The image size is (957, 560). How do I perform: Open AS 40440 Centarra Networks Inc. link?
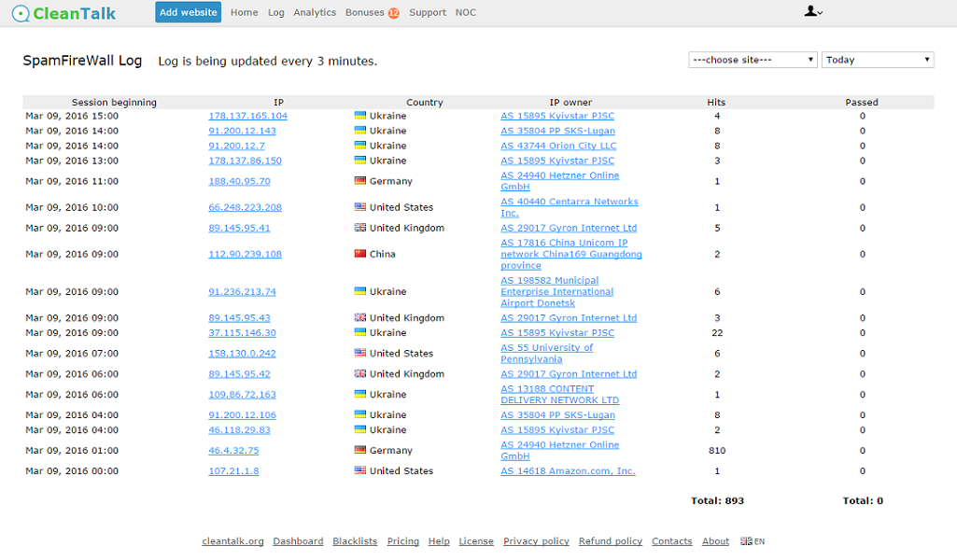pos(570,207)
